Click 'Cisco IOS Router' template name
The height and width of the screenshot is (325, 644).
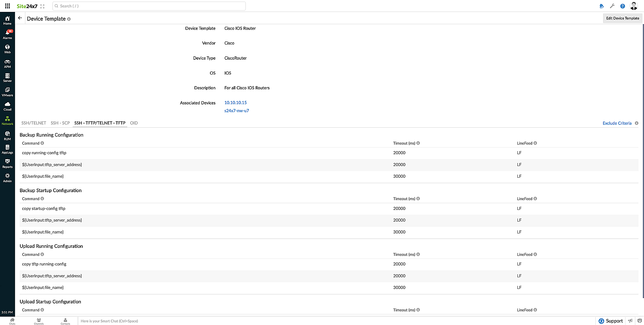pos(240,28)
